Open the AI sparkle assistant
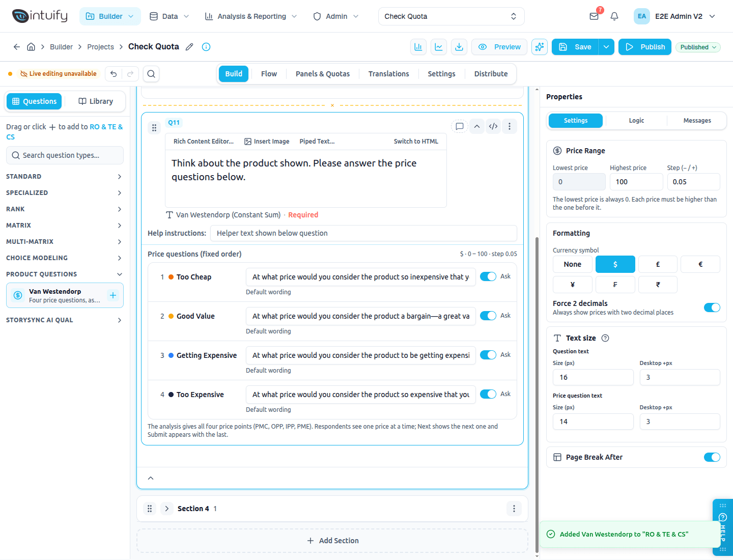Image resolution: width=733 pixels, height=560 pixels. click(x=540, y=47)
